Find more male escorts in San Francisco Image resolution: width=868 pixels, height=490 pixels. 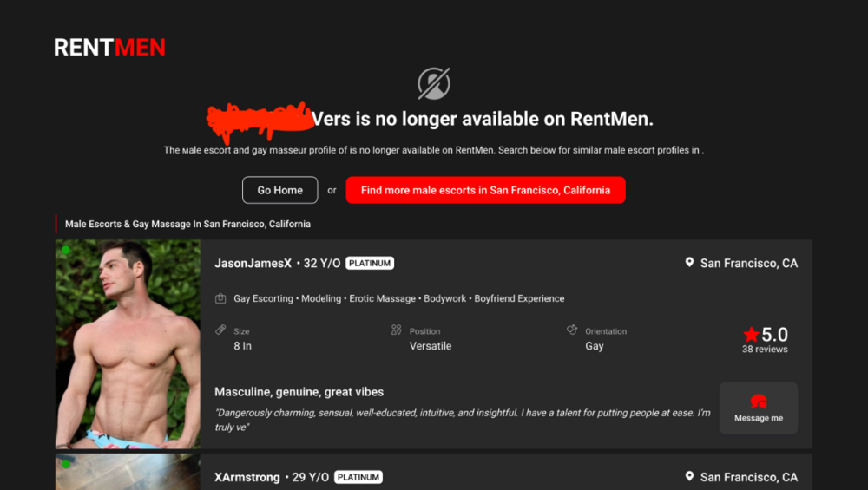[485, 190]
